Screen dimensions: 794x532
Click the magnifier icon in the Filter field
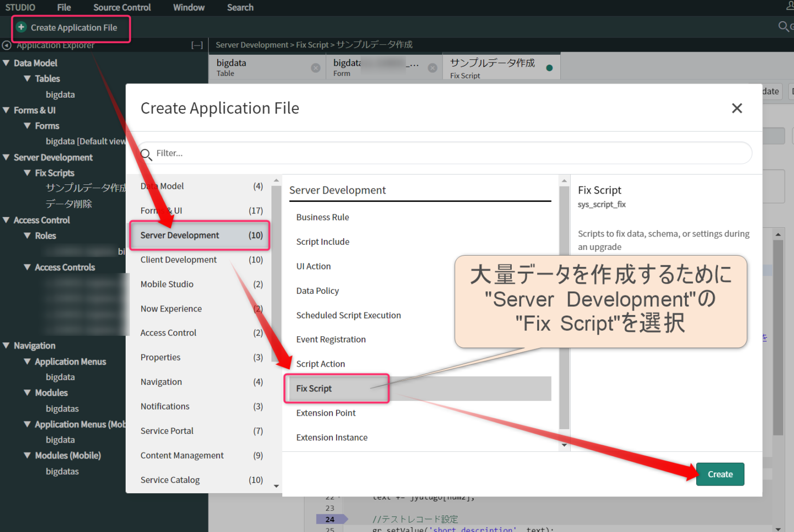pyautogui.click(x=146, y=154)
